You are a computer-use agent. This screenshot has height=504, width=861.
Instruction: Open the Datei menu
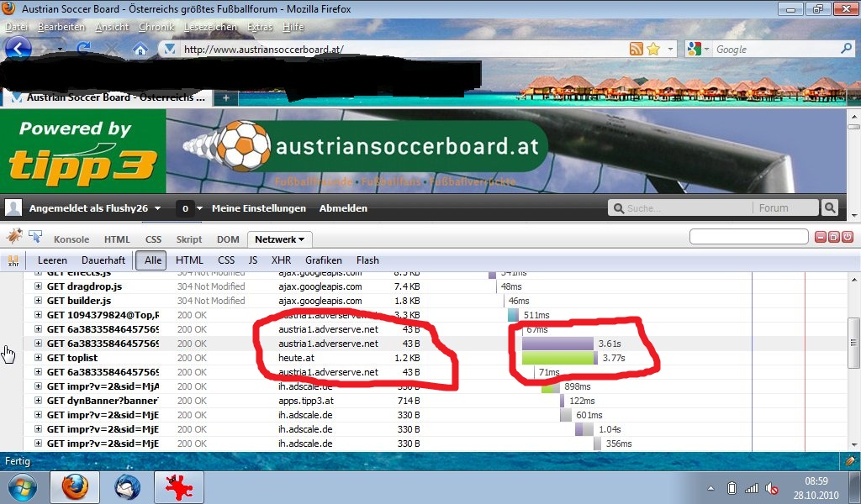tap(17, 27)
